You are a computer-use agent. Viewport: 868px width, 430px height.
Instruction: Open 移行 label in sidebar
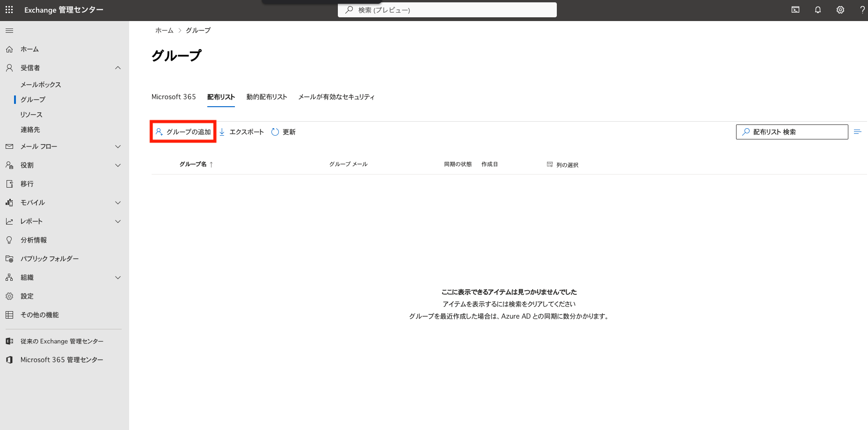coord(27,184)
